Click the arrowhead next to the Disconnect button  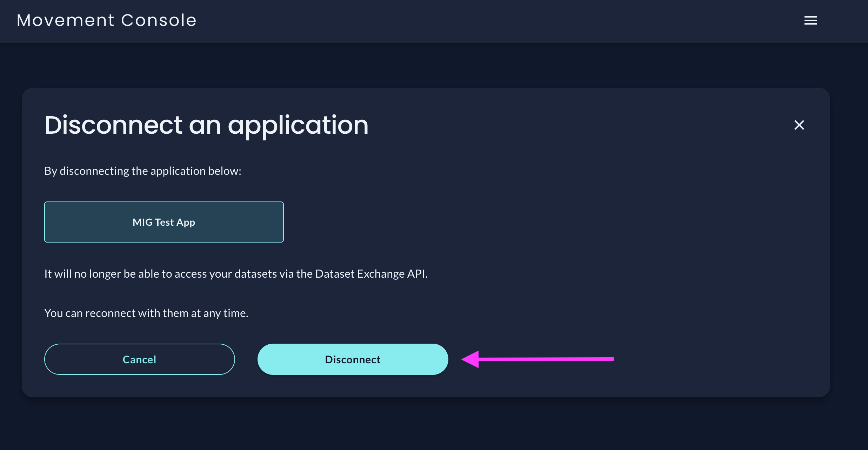click(x=470, y=359)
